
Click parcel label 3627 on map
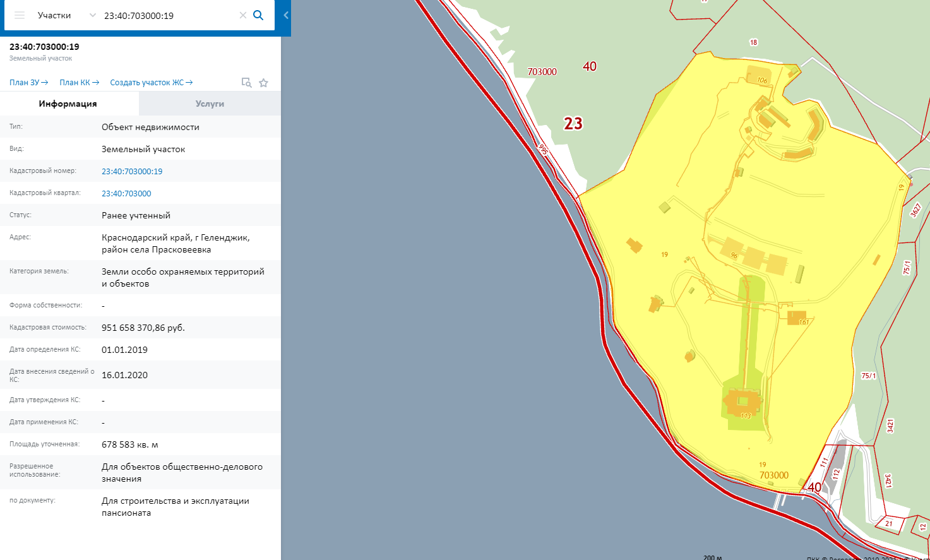[915, 210]
